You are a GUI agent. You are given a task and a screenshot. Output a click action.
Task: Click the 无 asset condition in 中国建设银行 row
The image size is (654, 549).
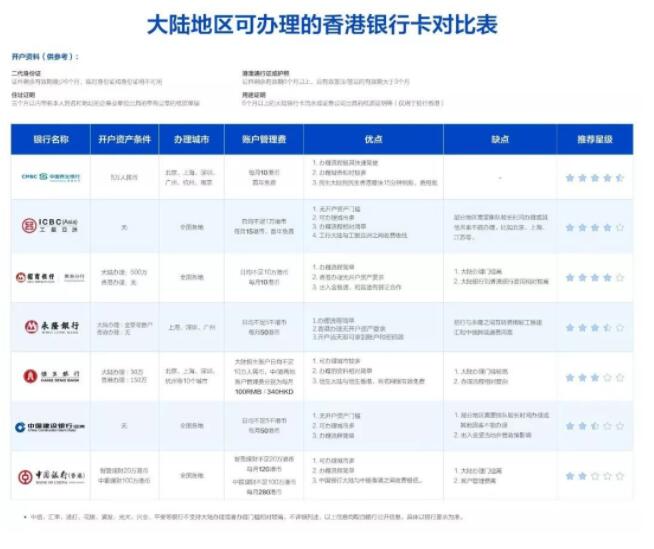tap(124, 426)
